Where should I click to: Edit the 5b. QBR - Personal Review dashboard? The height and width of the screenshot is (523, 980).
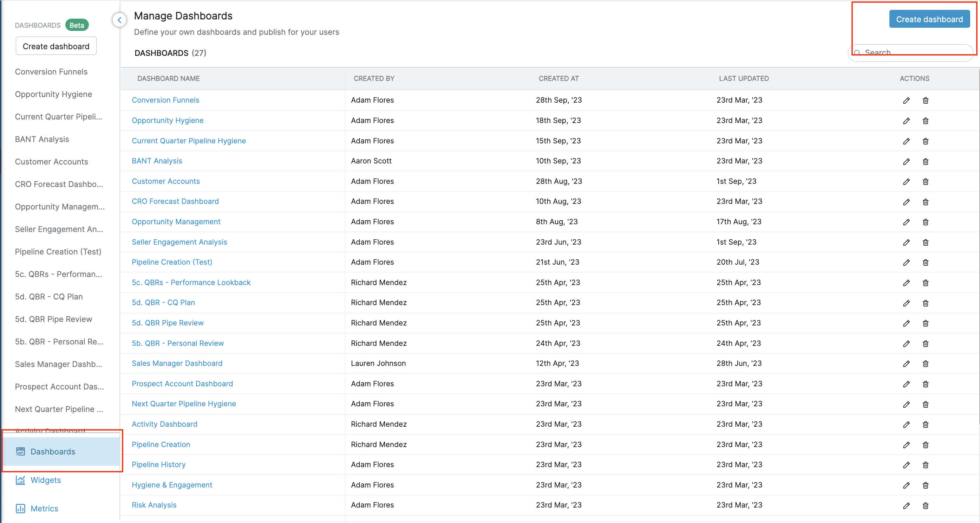(907, 344)
